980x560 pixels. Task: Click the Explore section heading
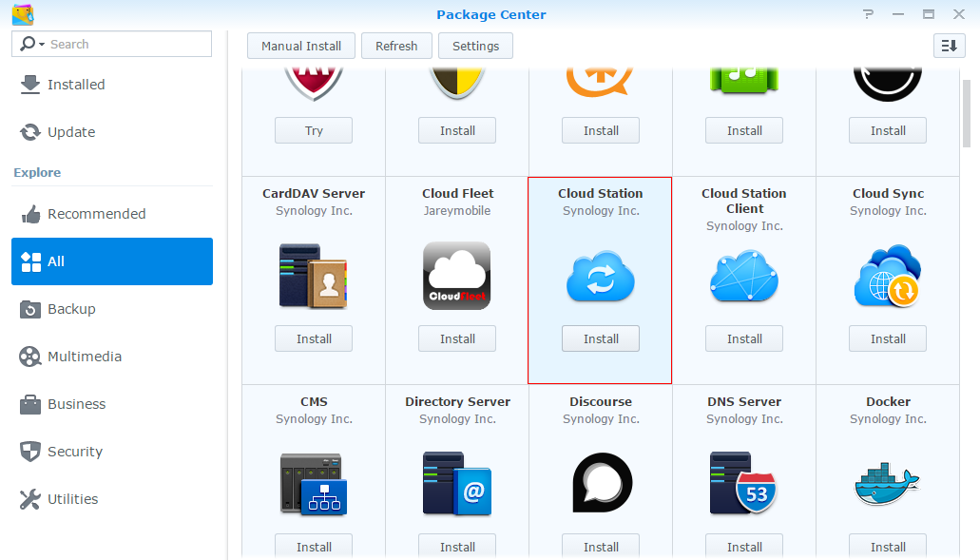[37, 172]
